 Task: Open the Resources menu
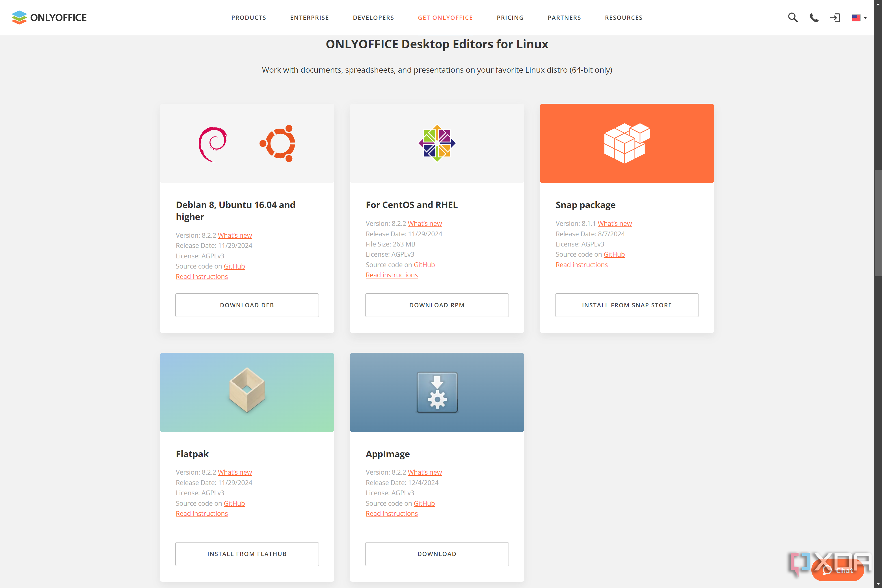click(624, 18)
